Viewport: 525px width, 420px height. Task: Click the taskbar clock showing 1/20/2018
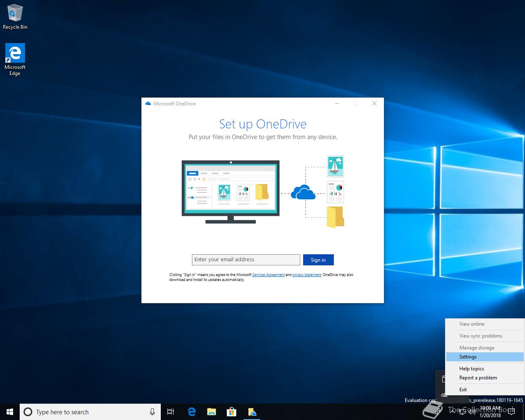click(x=490, y=412)
